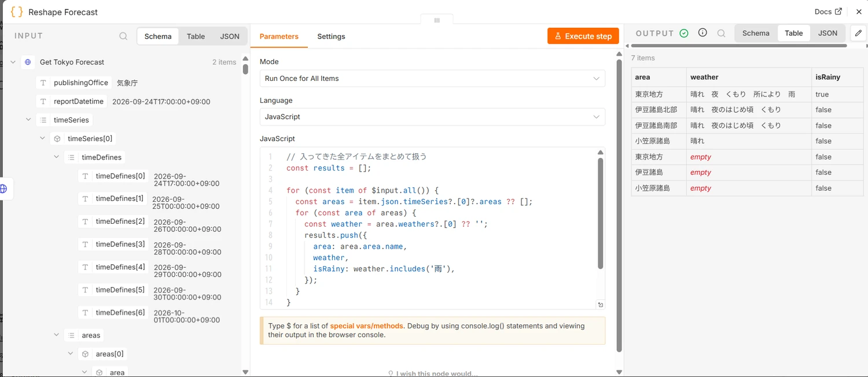
Task: Collapse the timeDefines list
Action: 56,157
